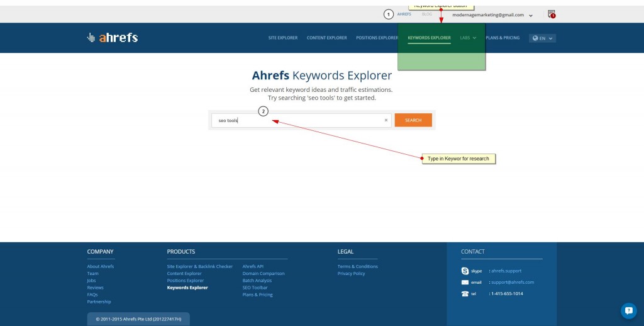Image resolution: width=644 pixels, height=326 pixels.
Task: Open the Site Explorer tab
Action: pos(283,38)
